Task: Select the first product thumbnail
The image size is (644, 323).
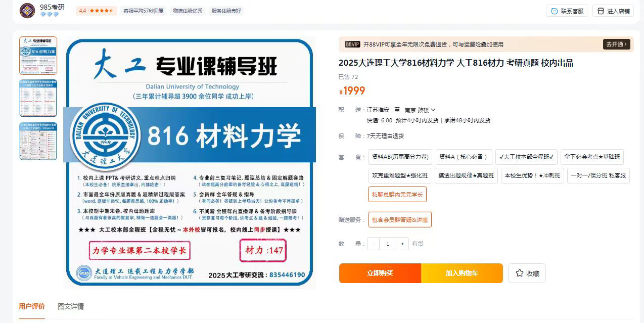Action: coord(38,55)
